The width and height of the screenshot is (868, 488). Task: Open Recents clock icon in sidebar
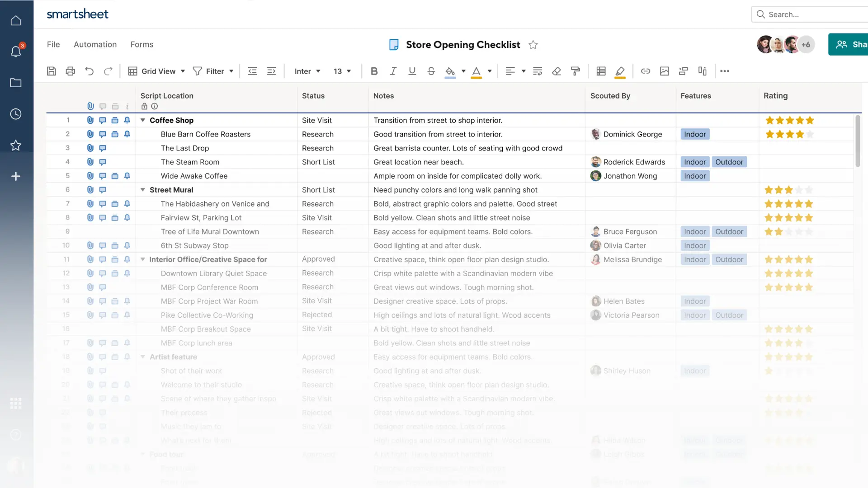(x=16, y=114)
